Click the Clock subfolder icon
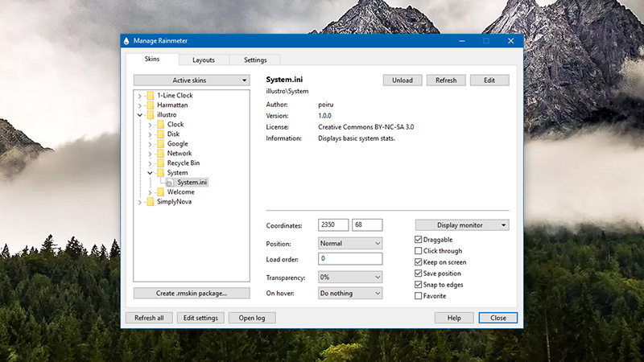This screenshot has height=362, width=644. pos(160,125)
